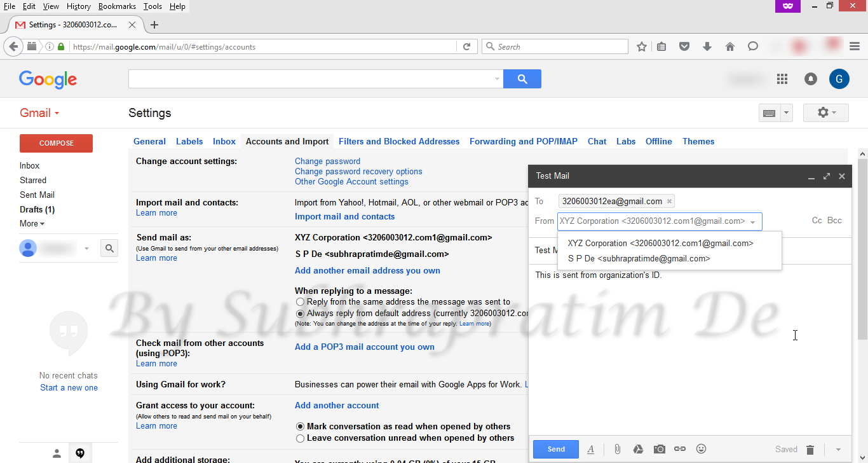
Task: Expand the More labels list
Action: pyautogui.click(x=32, y=224)
